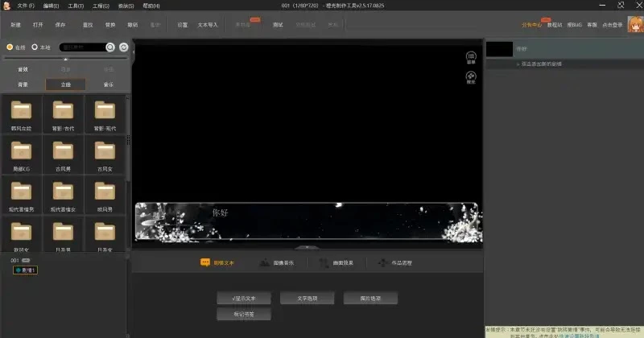The width and height of the screenshot is (644, 338).
Task: Click the 客服 link
Action: click(x=592, y=25)
